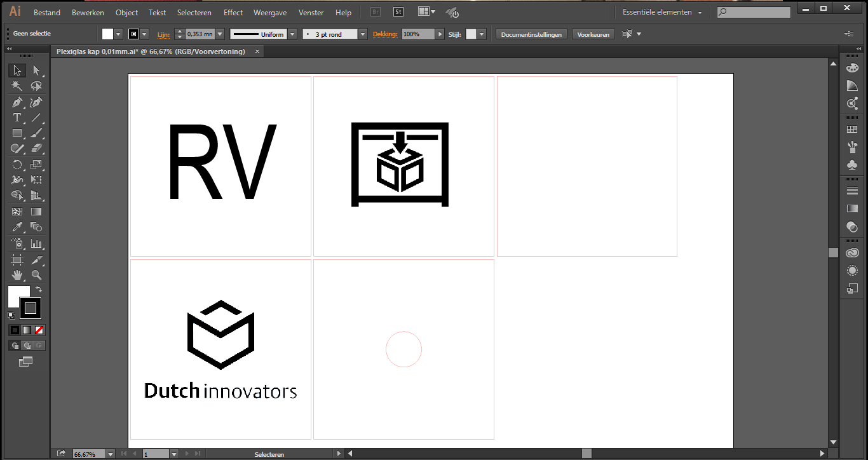Click the Voorkeuren button
The image size is (868, 460).
coord(593,34)
